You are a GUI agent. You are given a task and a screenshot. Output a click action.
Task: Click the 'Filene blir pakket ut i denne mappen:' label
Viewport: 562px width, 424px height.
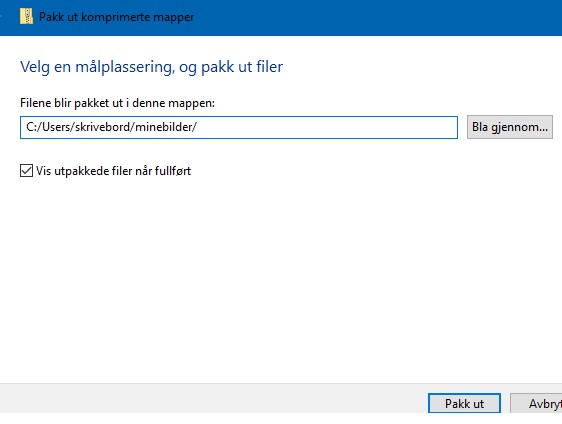(x=117, y=103)
